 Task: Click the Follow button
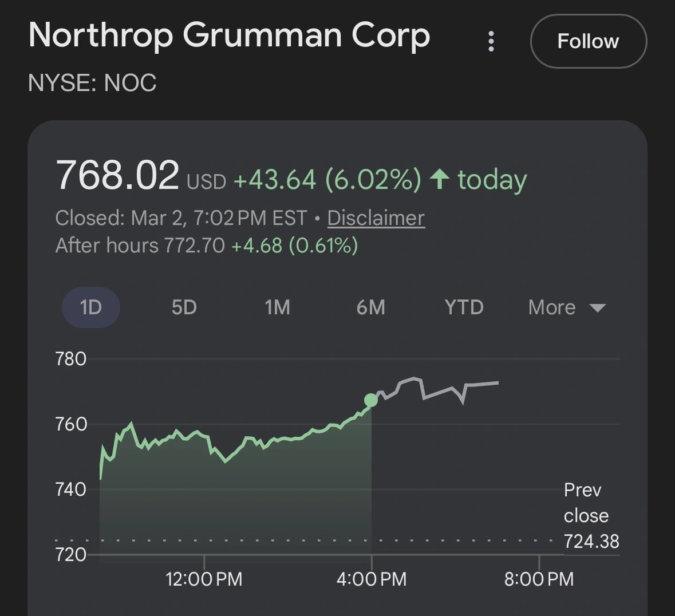[588, 41]
